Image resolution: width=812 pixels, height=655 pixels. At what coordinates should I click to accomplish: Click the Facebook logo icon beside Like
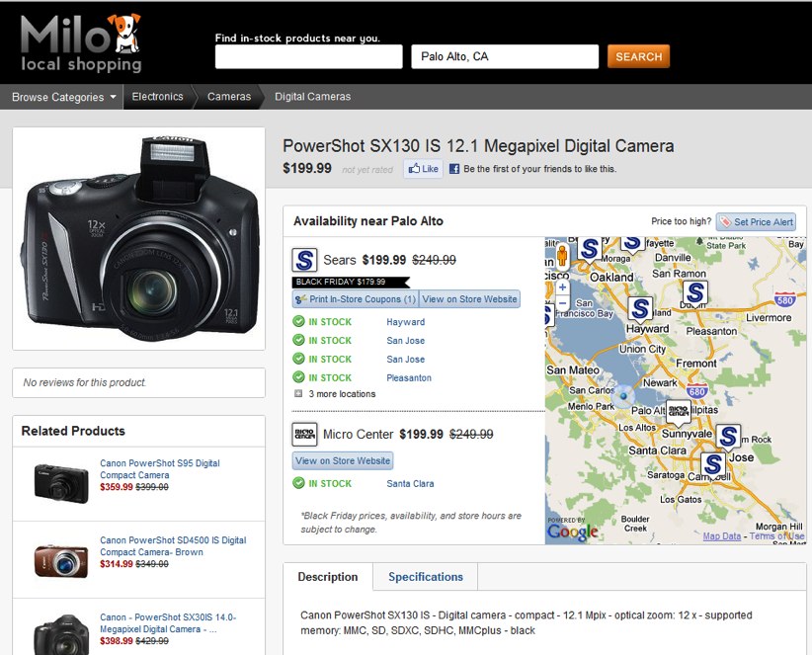point(454,169)
